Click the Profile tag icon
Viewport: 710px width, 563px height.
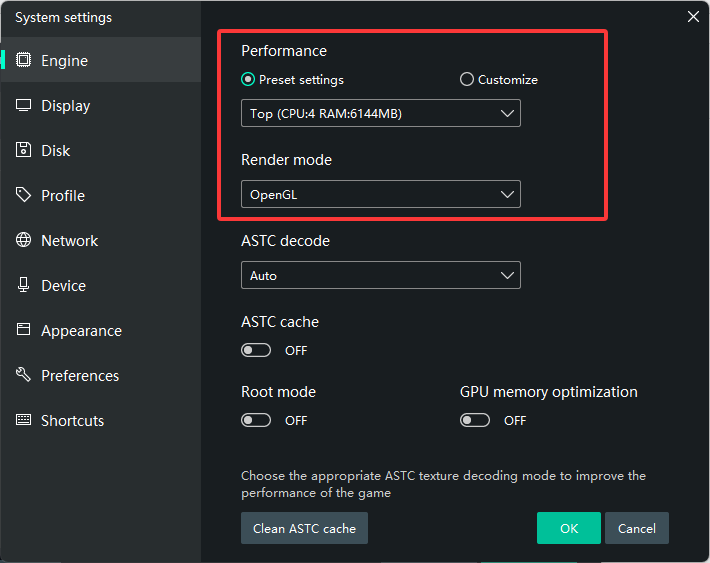23,195
